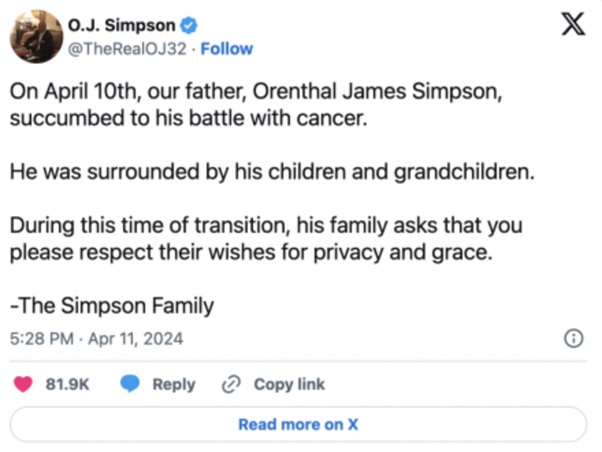
Task: Like the tweet with the heart icon
Action: [x=27, y=384]
